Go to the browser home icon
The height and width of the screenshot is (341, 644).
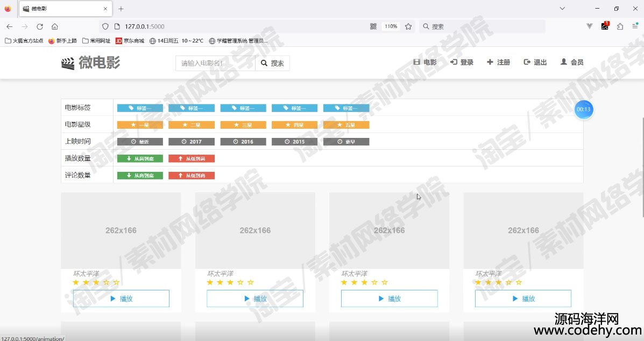point(54,26)
